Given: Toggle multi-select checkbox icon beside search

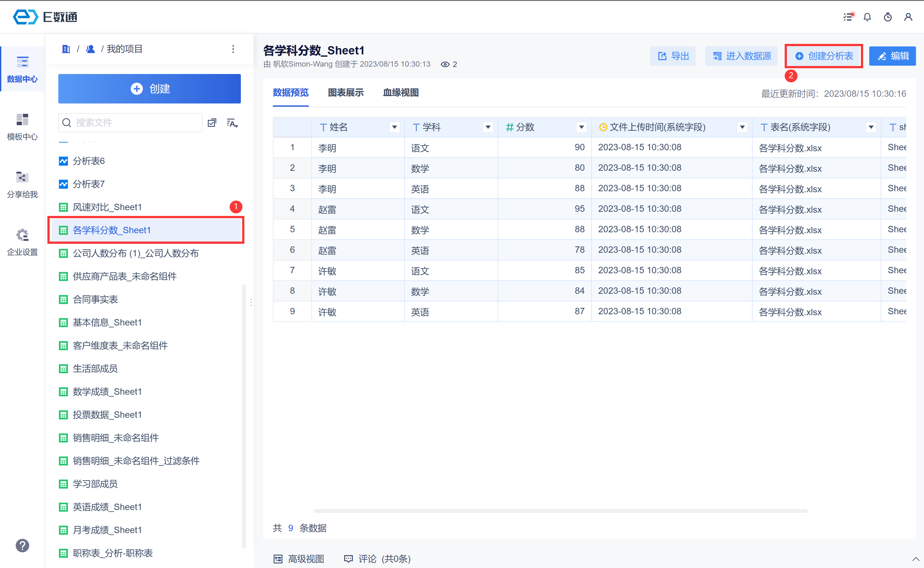Looking at the screenshot, I should tap(212, 123).
